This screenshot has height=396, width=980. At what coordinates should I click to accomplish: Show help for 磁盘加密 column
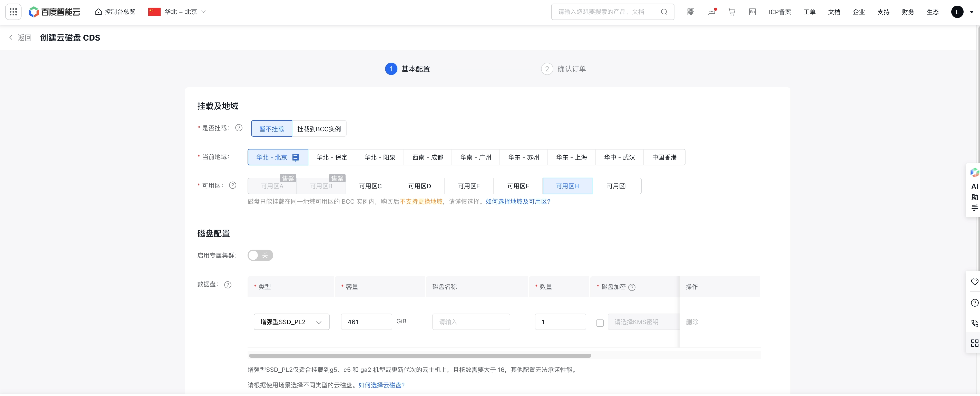(632, 287)
